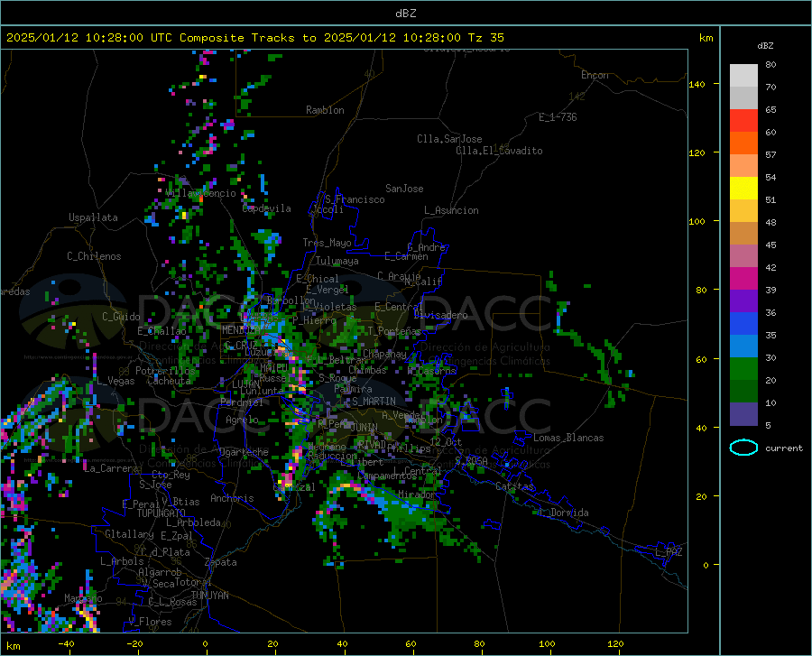Select the 'V_Flores' map label

pos(150,622)
